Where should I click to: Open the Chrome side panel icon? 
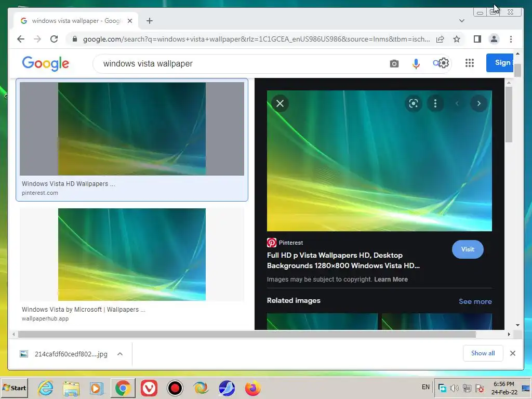[x=477, y=39]
